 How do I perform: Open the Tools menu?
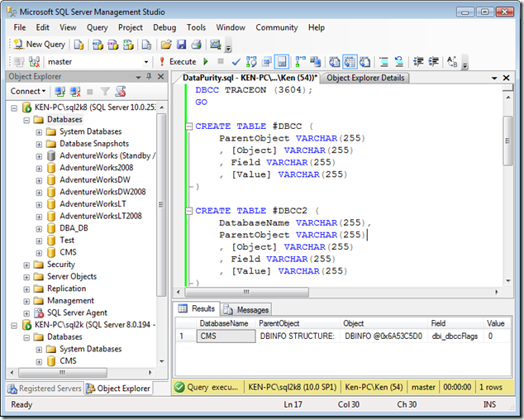(196, 27)
